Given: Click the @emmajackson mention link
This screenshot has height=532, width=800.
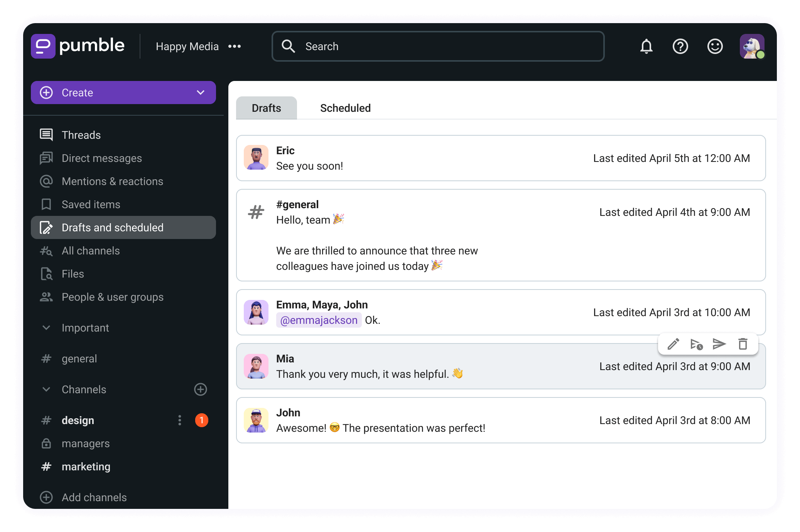Looking at the screenshot, I should click(319, 320).
